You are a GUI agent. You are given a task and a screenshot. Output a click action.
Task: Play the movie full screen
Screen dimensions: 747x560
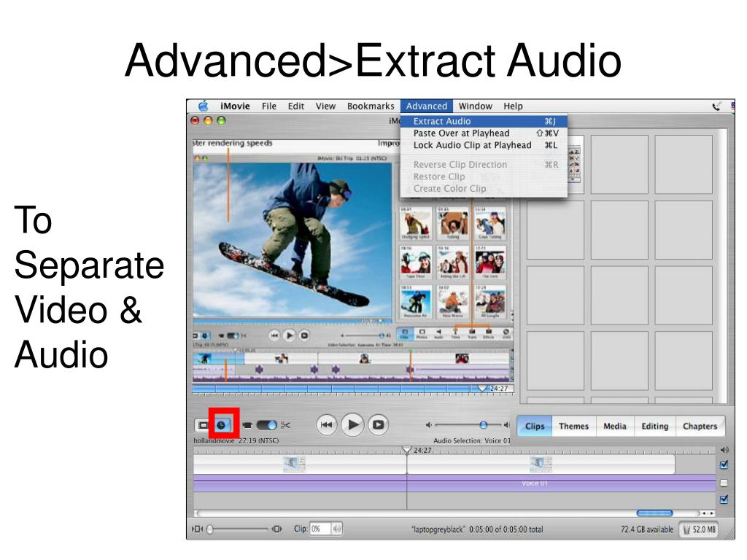coord(379,425)
